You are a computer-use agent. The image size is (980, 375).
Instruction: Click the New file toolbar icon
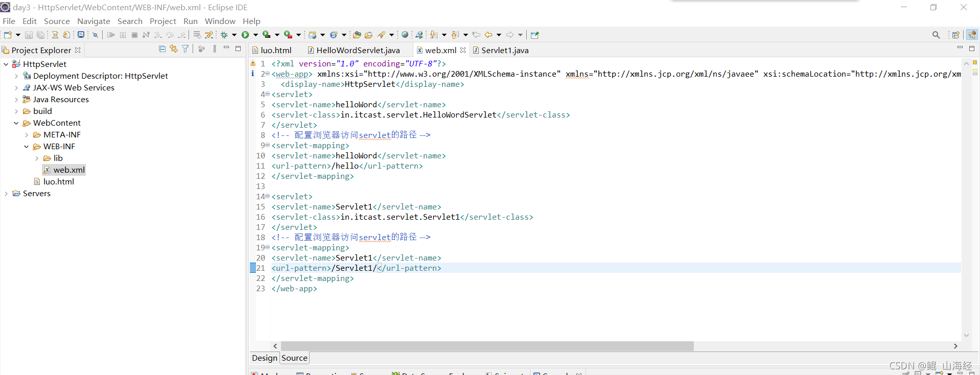[x=8, y=35]
